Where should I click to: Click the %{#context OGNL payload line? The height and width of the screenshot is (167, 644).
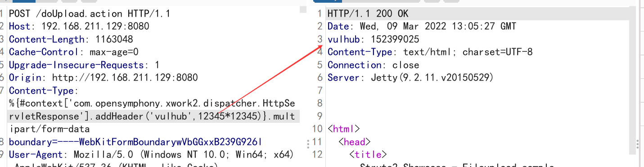pyautogui.click(x=152, y=104)
